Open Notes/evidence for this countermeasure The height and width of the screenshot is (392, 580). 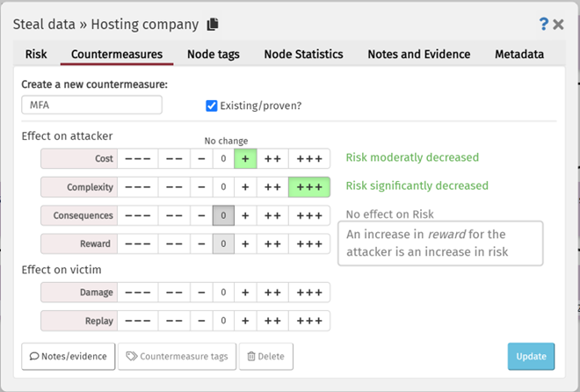(69, 356)
